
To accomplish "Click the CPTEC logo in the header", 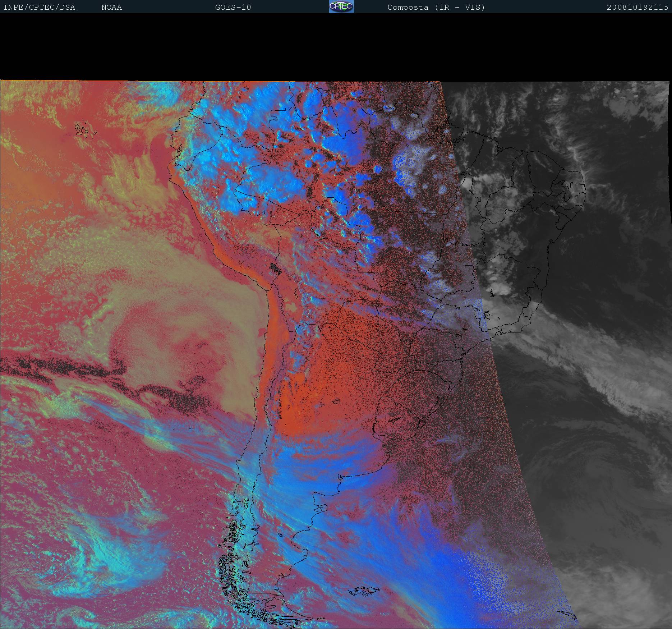I will click(x=341, y=6).
